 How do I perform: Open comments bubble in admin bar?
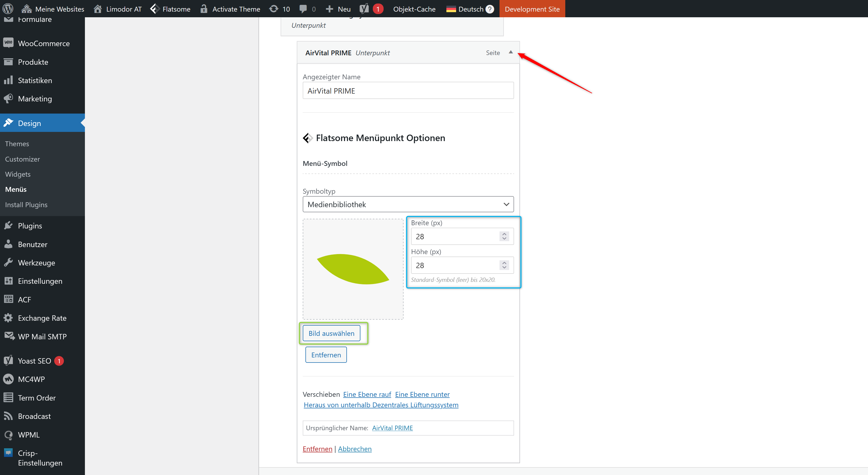point(307,9)
